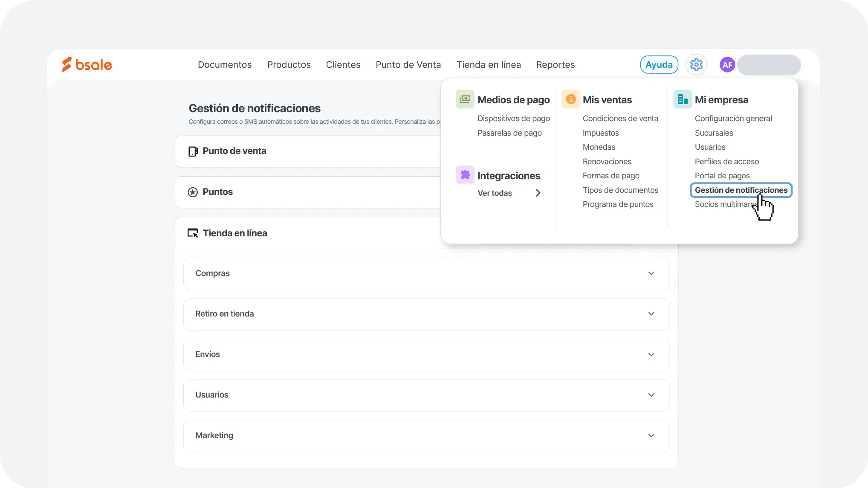Open Programa de puntos
The width and height of the screenshot is (868, 488).
(618, 204)
